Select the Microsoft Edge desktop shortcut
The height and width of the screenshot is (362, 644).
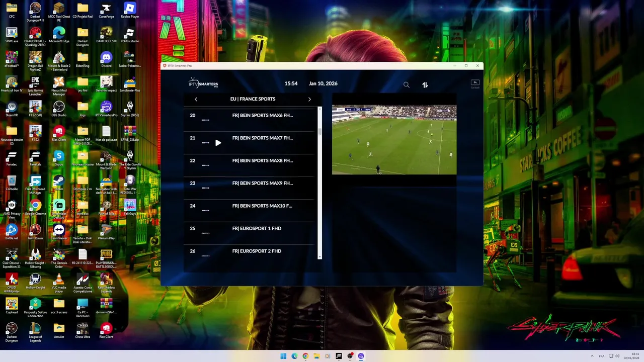tap(59, 35)
